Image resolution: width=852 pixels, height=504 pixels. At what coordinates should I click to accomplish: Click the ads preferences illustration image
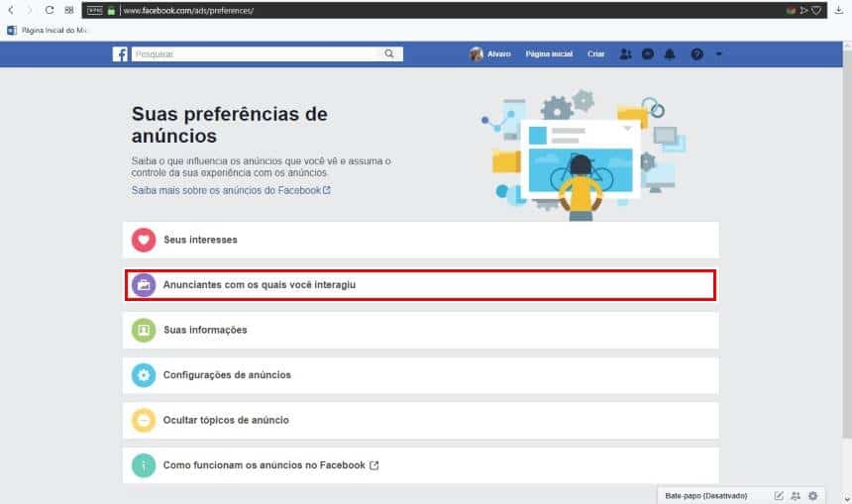click(x=584, y=154)
